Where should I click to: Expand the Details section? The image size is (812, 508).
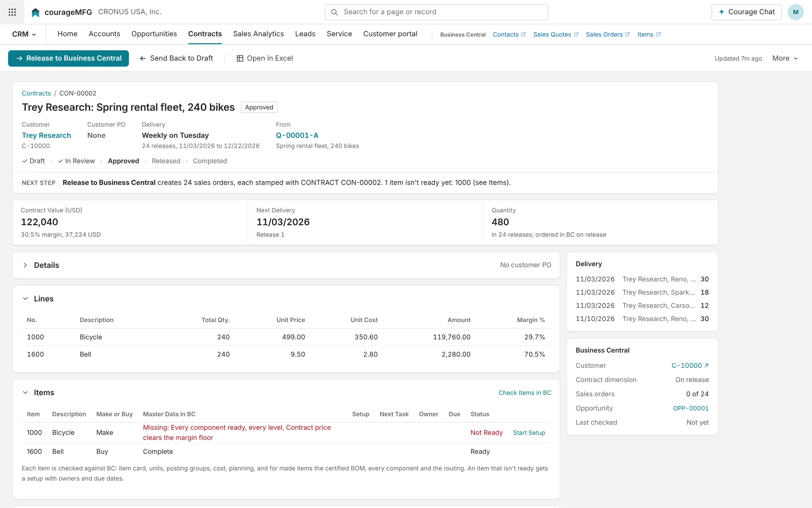pyautogui.click(x=25, y=265)
